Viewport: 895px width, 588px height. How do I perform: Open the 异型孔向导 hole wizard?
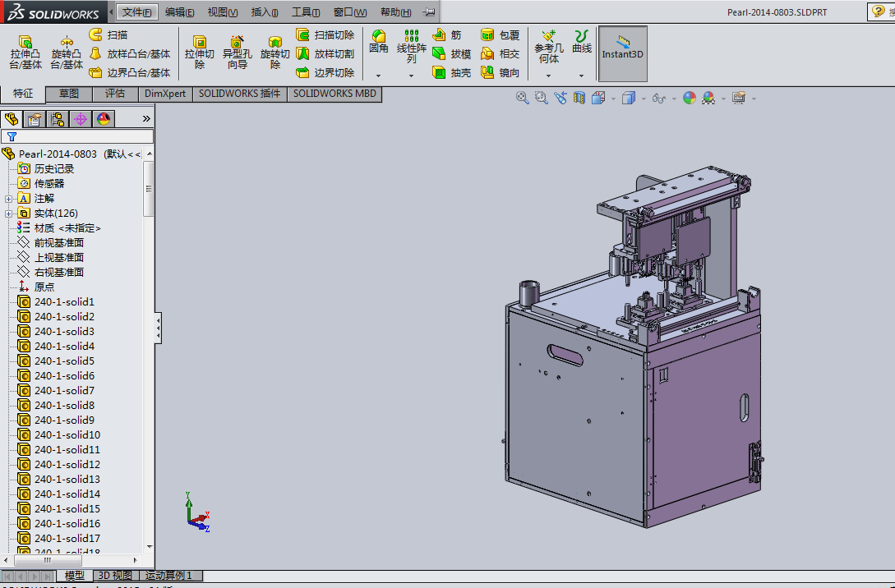(x=237, y=52)
